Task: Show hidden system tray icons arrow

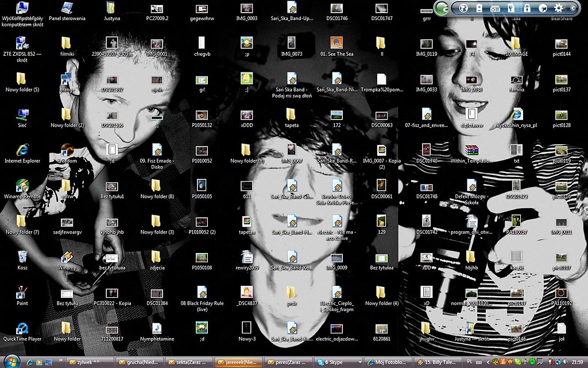Action: click(489, 362)
